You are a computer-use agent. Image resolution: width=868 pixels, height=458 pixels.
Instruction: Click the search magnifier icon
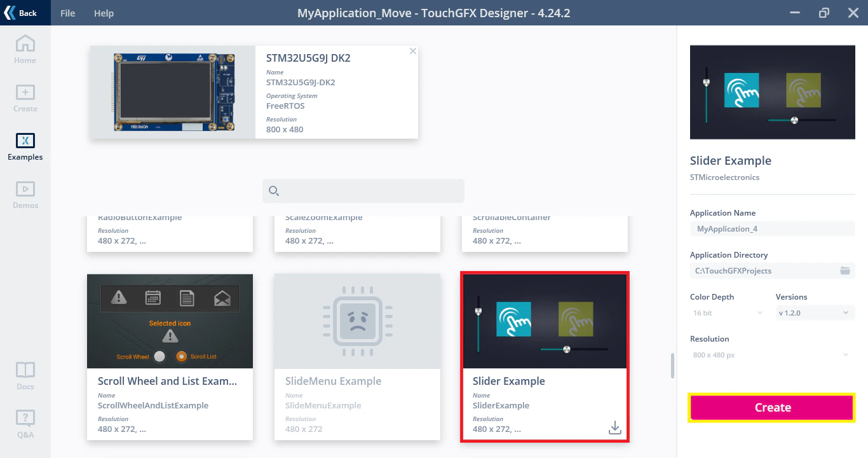tap(274, 191)
